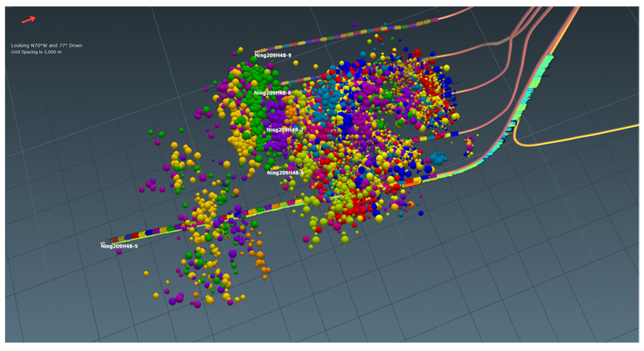Select the lone purple sphere above the Ning209H48-9 wellbore
This screenshot has height=351, width=644.
pyautogui.click(x=354, y=24)
